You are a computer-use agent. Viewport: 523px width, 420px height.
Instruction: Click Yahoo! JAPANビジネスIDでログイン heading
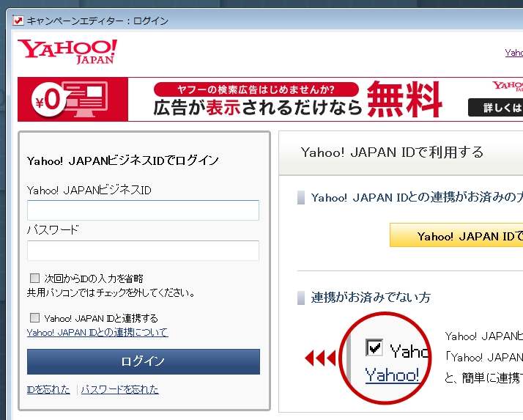click(123, 161)
